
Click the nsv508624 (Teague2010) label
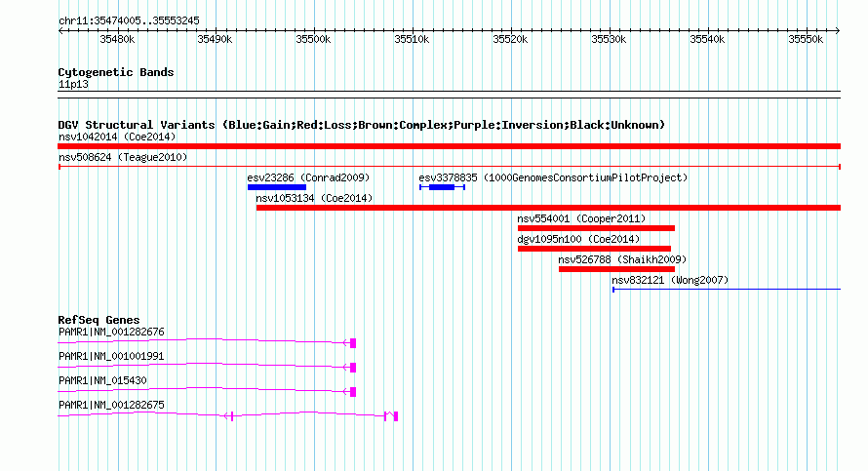123,157
